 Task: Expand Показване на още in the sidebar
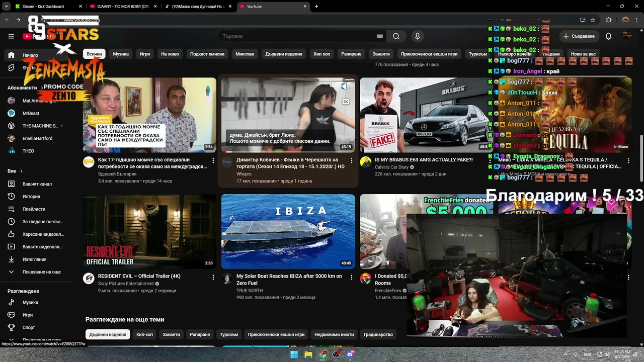40,272
